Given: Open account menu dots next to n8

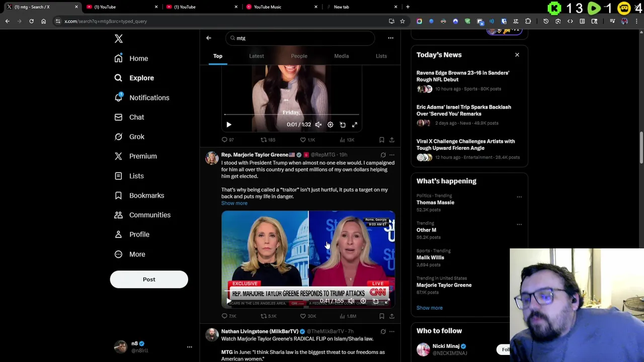Looking at the screenshot, I should pos(190,347).
